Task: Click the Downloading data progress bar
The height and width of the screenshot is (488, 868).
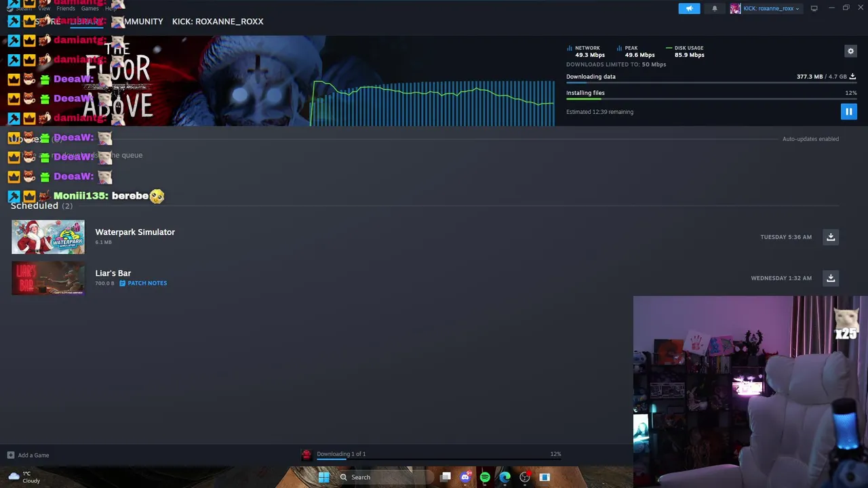Action: 711,83
